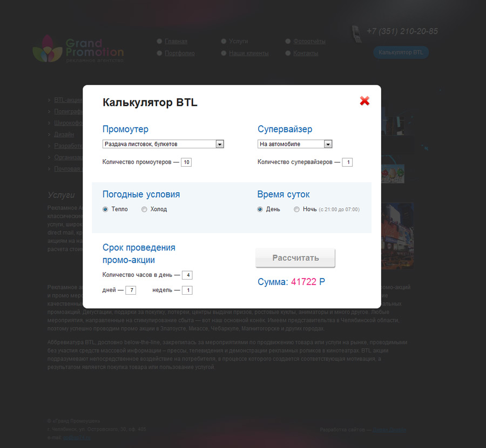The height and width of the screenshot is (448, 486).
Task: Open the Наши клиенты menu link
Action: pos(248,53)
